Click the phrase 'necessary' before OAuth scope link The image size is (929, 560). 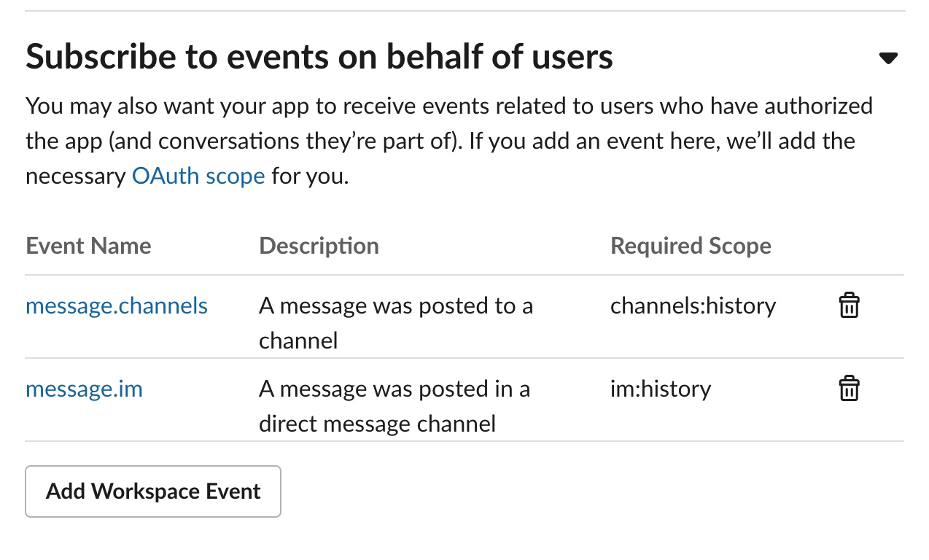(76, 176)
